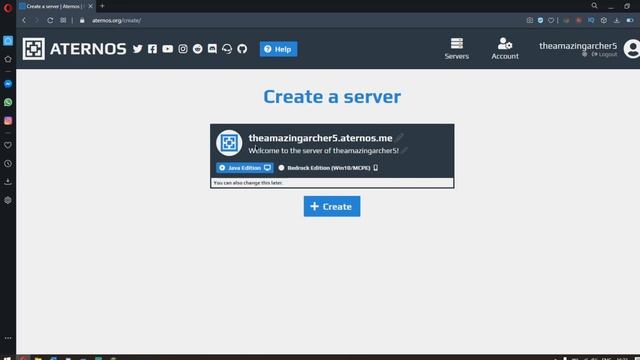Click text 'Welcome to the server of theamazingarcher5!'
Viewport: 640px width, 360px height.
pyautogui.click(x=324, y=151)
